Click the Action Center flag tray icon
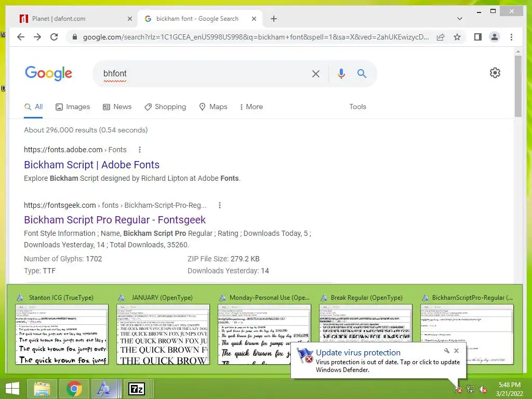Viewport: 532px width, 399px height. coord(458,389)
